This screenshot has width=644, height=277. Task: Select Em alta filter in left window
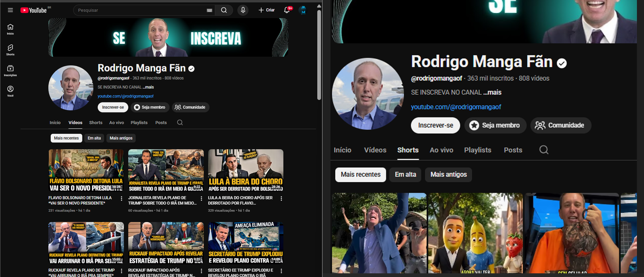pyautogui.click(x=94, y=138)
